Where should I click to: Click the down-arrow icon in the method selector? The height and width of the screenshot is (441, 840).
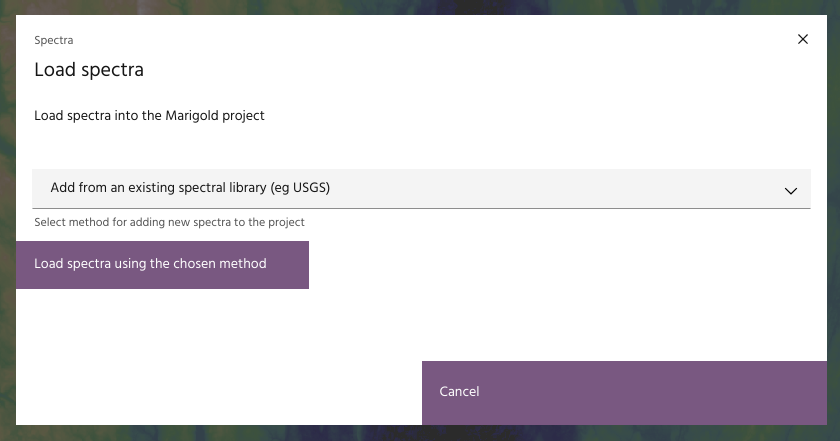pyautogui.click(x=790, y=190)
